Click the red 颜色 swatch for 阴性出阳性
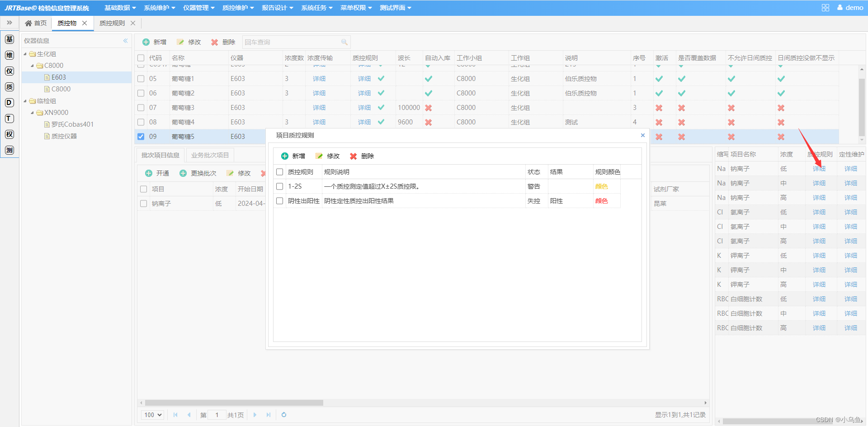 601,201
